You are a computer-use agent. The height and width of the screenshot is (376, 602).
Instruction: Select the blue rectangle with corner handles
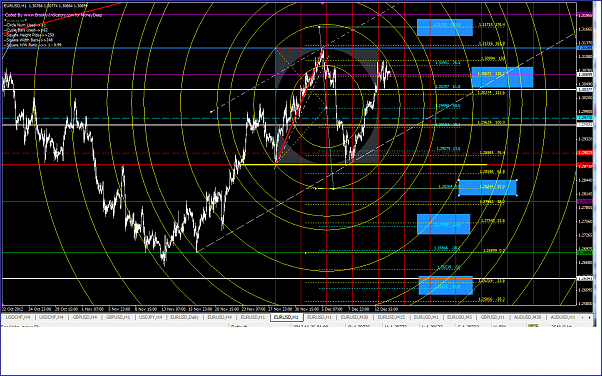488,187
